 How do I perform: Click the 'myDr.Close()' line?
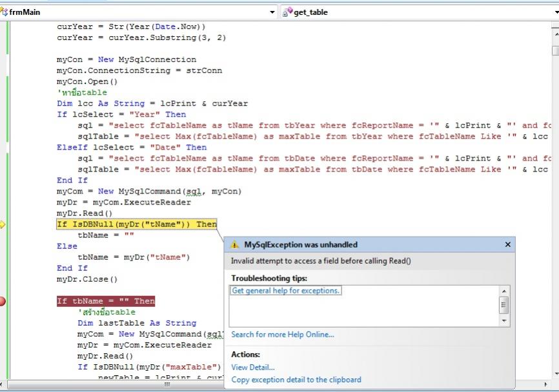tap(87, 279)
